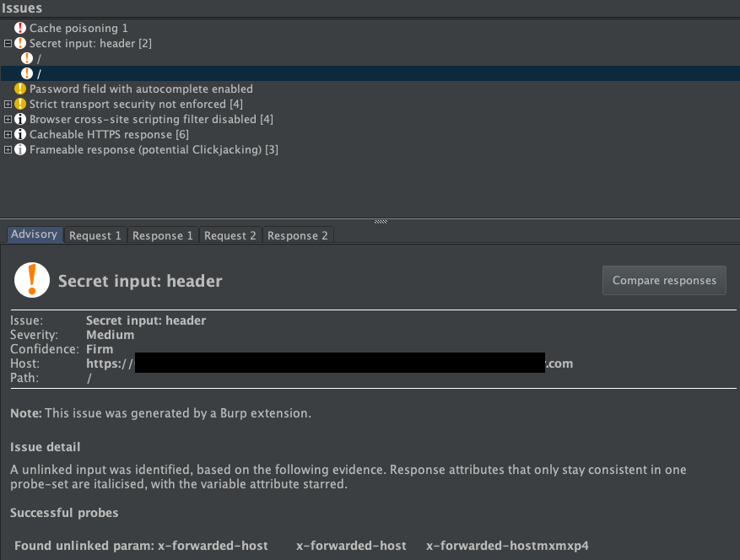
Task: Select the first unselected "/" issue entry
Action: [x=39, y=58]
